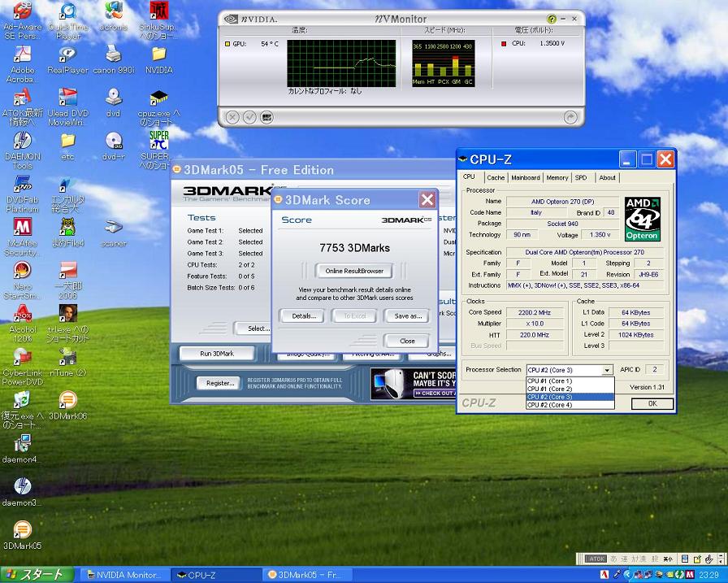The width and height of the screenshot is (728, 583).
Task: Click NVMonitor help question mark icon
Action: point(551,19)
